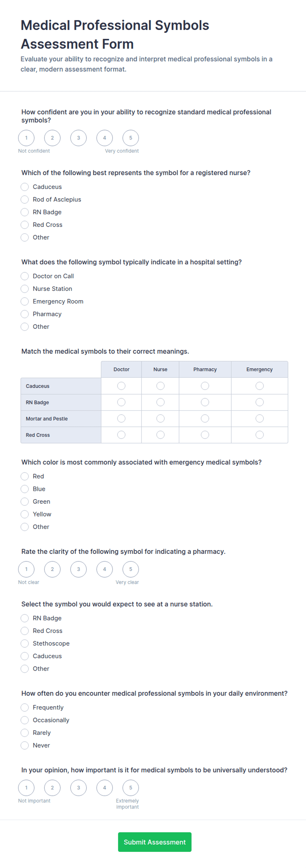
Task: Select Stethoscope for nurse station symbol
Action: pos(25,643)
